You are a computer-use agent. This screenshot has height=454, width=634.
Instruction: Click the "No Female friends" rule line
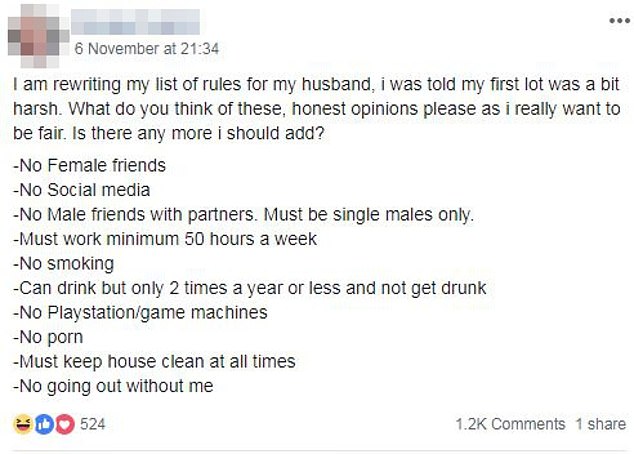click(89, 165)
